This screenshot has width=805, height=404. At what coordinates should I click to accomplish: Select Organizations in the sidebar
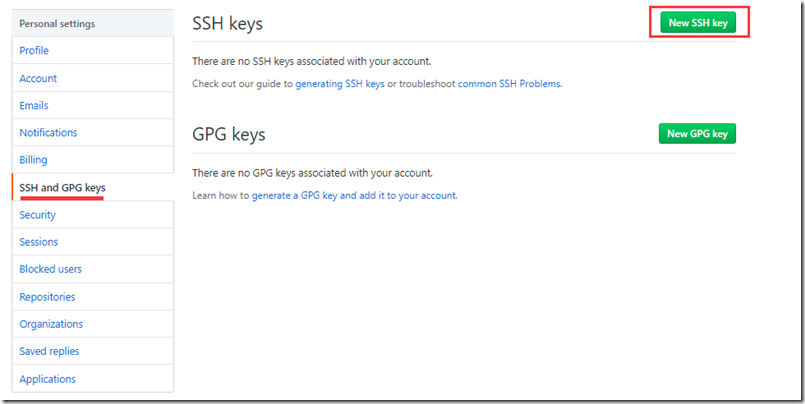[51, 324]
